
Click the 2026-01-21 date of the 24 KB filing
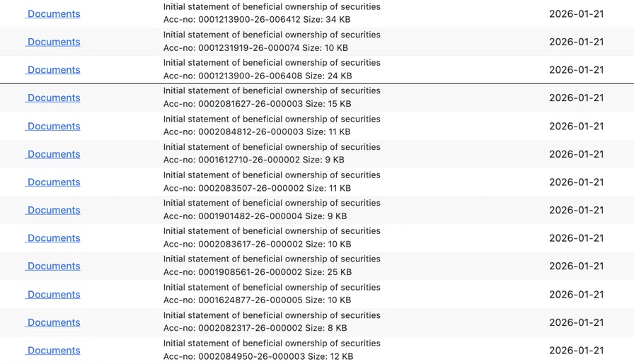tap(576, 70)
